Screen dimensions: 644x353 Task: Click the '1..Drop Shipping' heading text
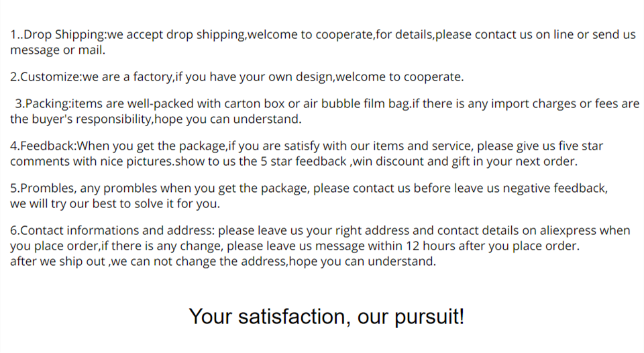(x=58, y=34)
